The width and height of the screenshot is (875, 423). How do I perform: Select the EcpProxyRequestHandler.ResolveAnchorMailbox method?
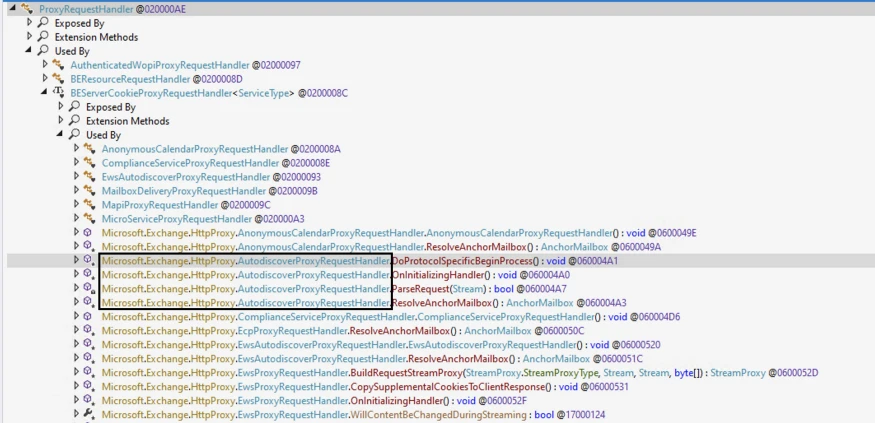[x=300, y=331]
